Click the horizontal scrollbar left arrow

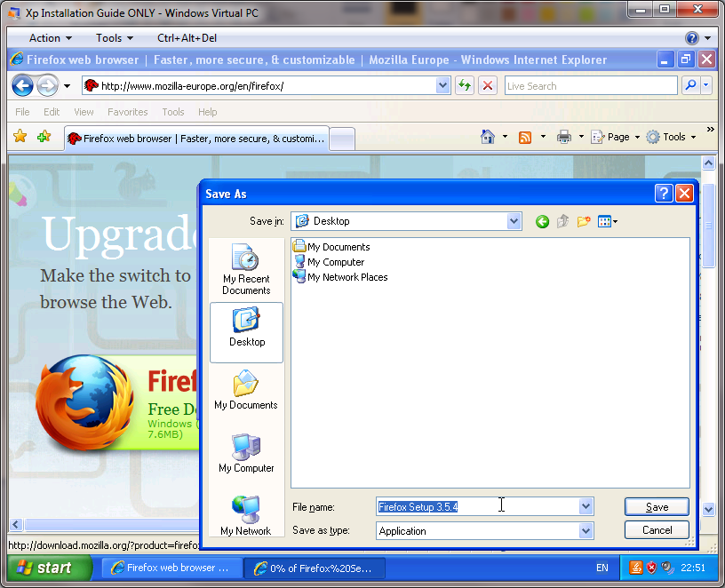tap(16, 524)
